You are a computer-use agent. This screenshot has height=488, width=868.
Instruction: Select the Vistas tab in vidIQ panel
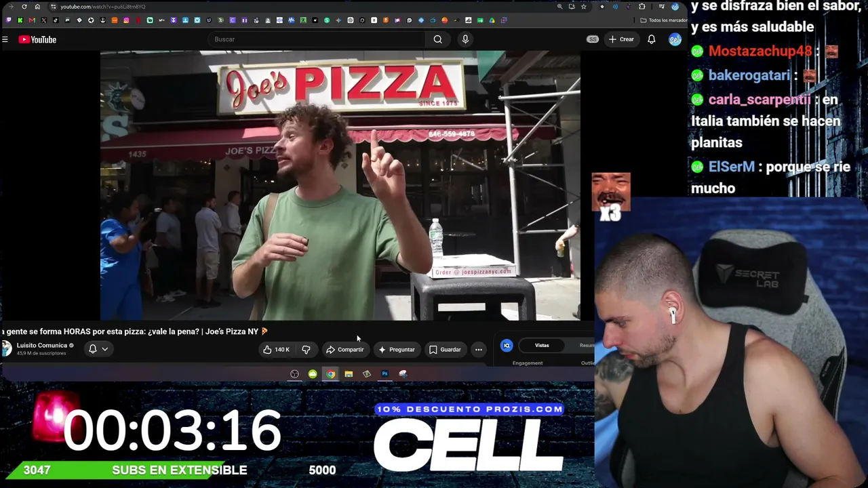click(542, 346)
